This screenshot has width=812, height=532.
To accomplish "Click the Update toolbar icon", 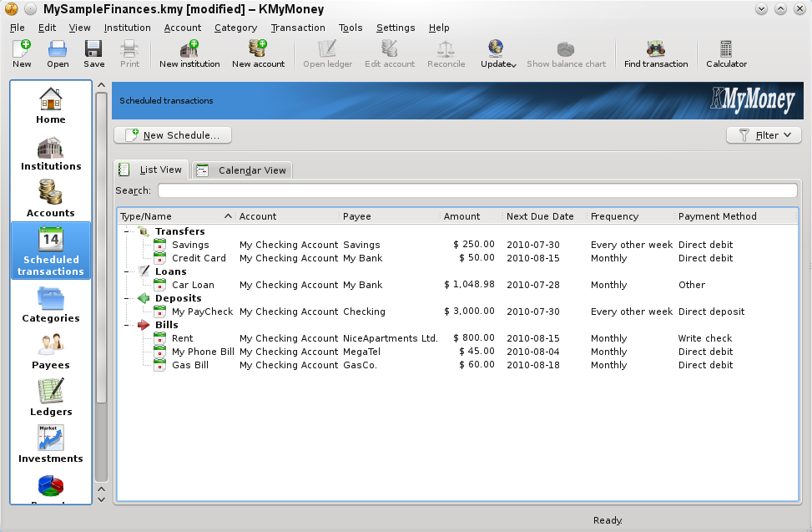I will tap(496, 53).
